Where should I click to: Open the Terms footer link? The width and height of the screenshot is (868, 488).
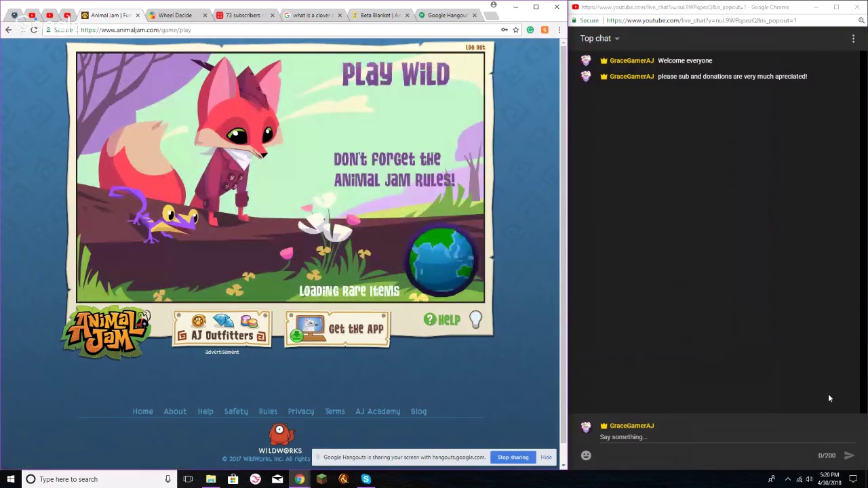pos(335,411)
